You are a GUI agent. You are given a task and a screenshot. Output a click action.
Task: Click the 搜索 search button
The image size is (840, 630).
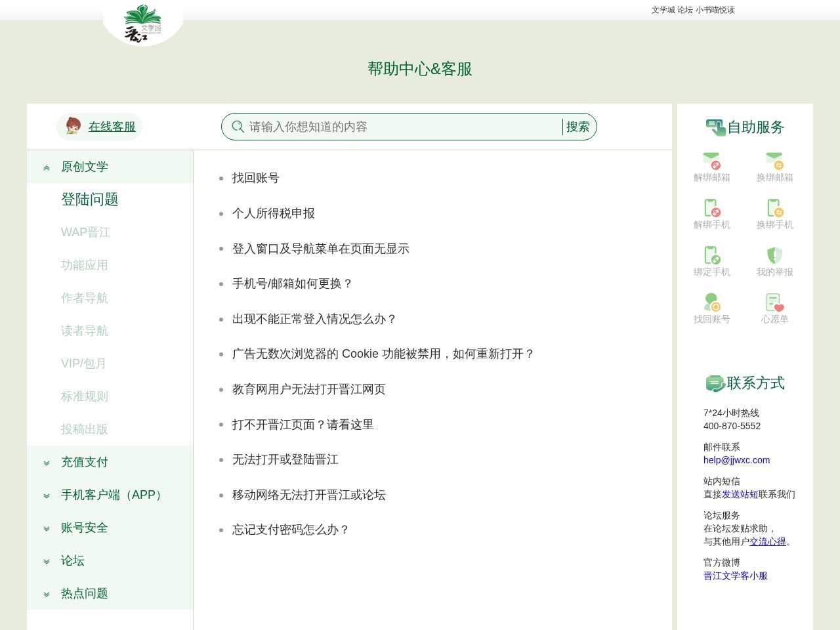click(x=578, y=127)
